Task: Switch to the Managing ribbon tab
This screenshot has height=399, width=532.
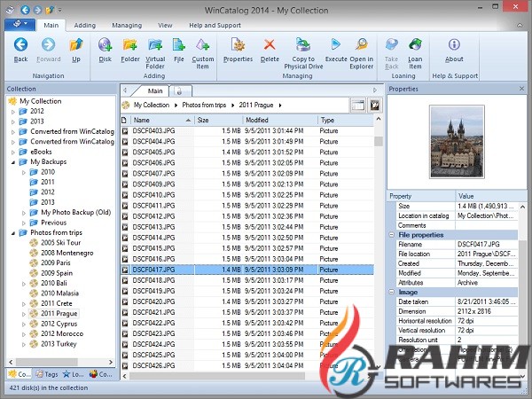Action: 127,27
